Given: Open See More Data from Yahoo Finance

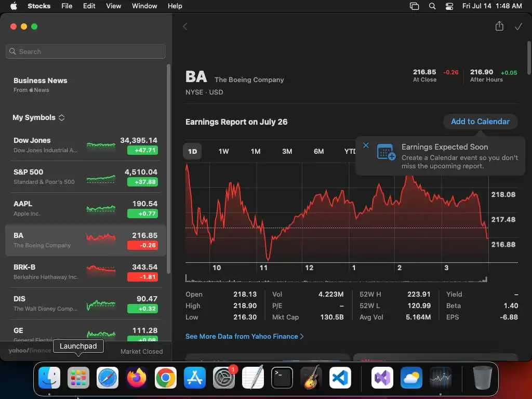Looking at the screenshot, I should click(x=244, y=336).
